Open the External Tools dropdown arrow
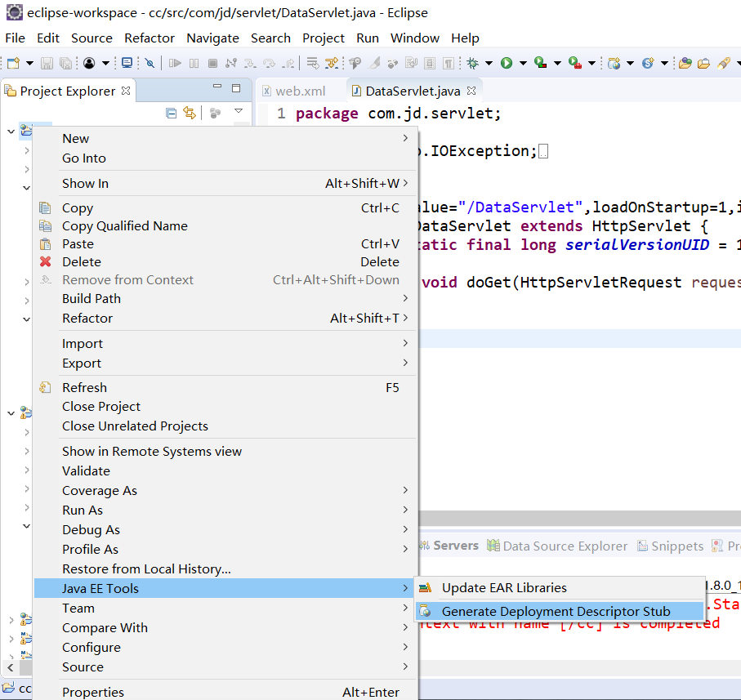The image size is (741, 700). click(x=591, y=63)
